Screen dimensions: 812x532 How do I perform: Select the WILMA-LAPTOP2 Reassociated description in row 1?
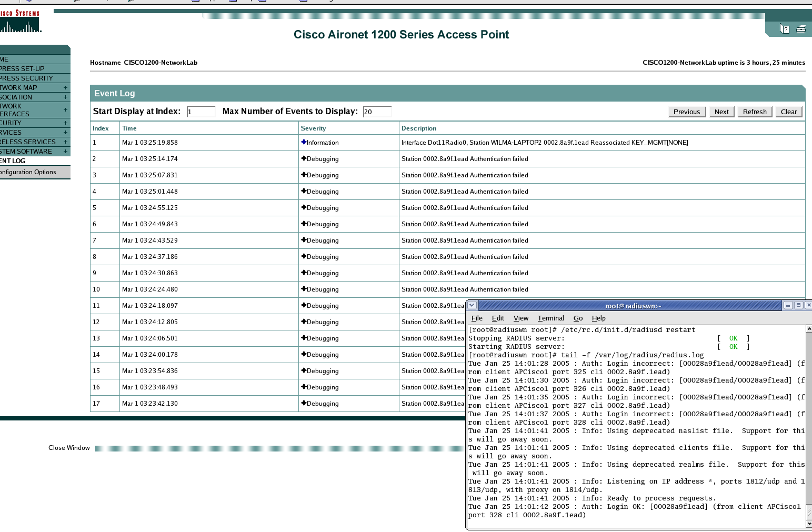point(545,142)
